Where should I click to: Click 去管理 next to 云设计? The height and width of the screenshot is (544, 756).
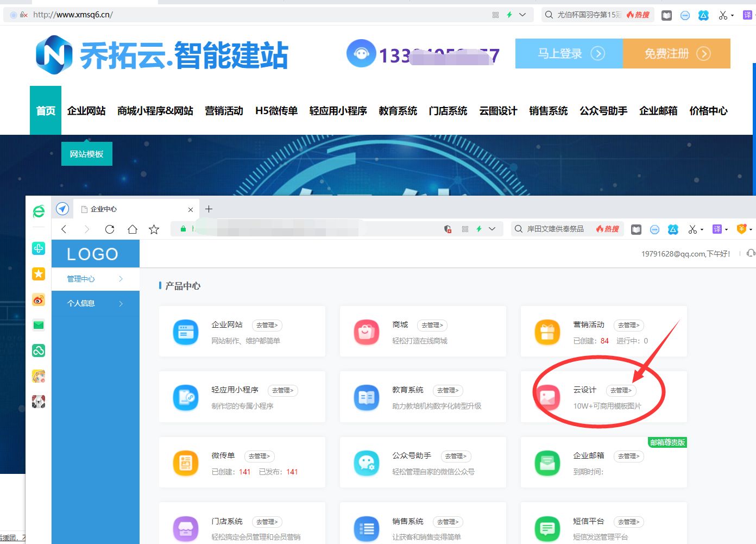point(621,390)
